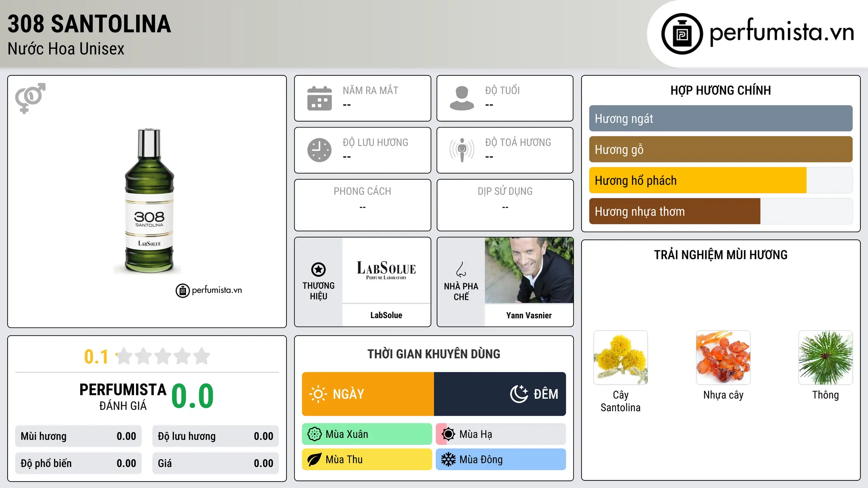Open the Yann Vasnier perfumer photo

tap(529, 270)
